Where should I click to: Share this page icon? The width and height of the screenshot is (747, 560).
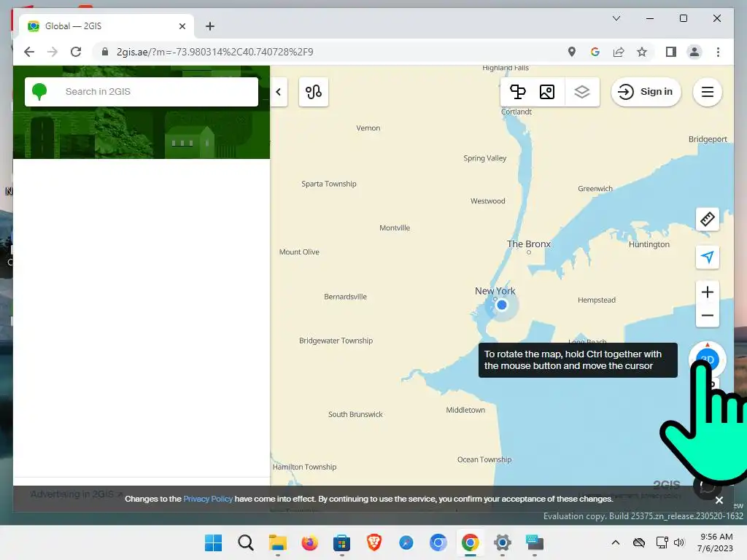click(x=619, y=52)
